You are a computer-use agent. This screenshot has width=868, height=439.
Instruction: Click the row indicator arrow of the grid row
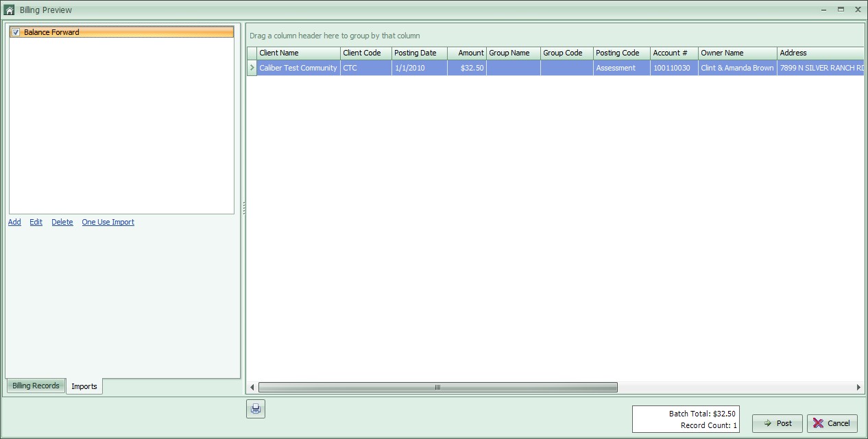[x=252, y=68]
